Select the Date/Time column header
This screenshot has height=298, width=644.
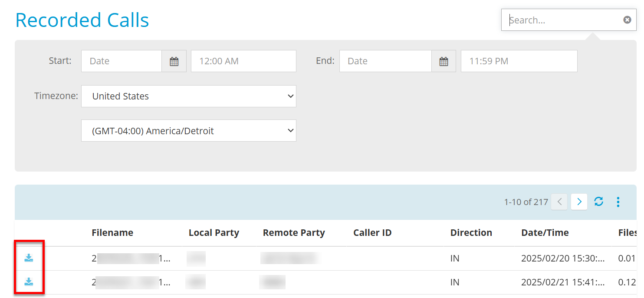click(545, 232)
